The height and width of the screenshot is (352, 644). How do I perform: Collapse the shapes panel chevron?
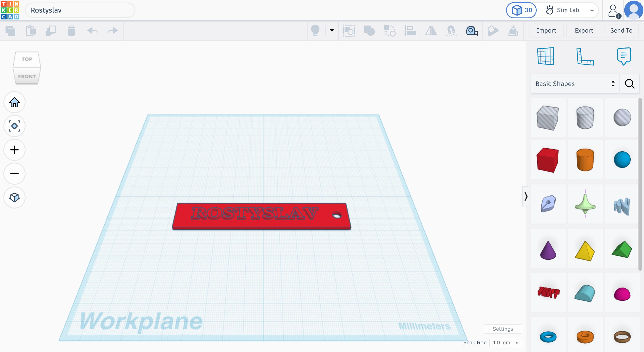click(x=526, y=196)
